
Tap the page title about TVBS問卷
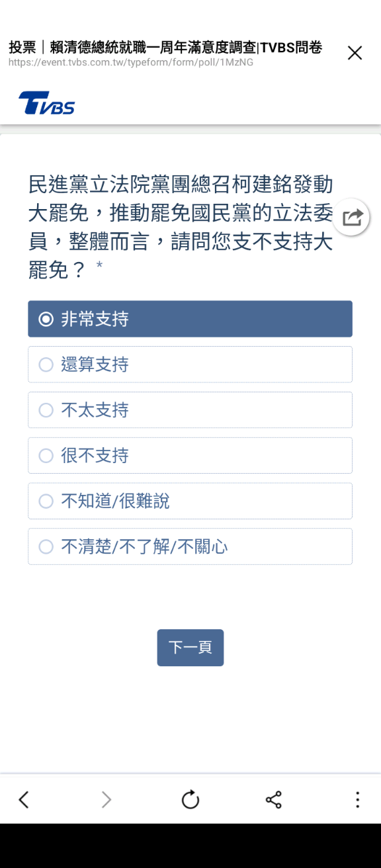click(165, 48)
